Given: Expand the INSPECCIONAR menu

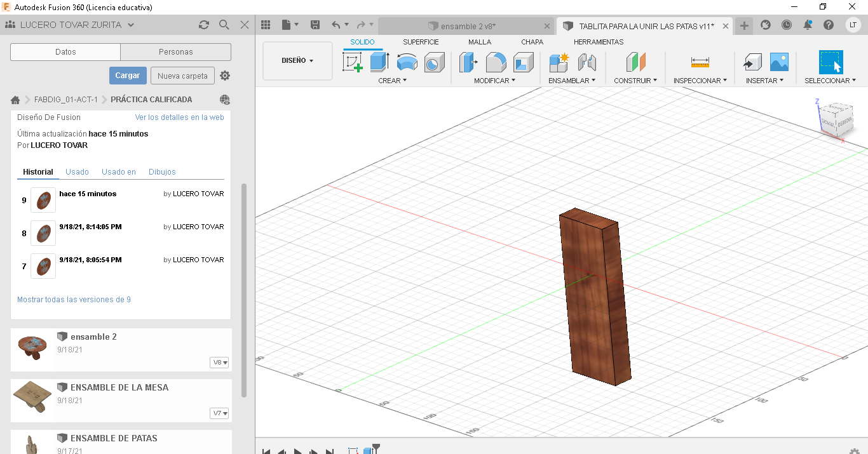Looking at the screenshot, I should tap(700, 81).
